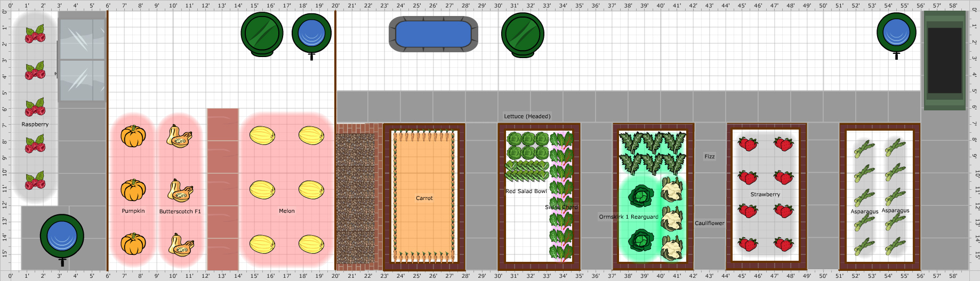This screenshot has height=281, width=980.
Task: Select the headed lettuce cluster under Lettuce (Headed)
Action: (528, 147)
